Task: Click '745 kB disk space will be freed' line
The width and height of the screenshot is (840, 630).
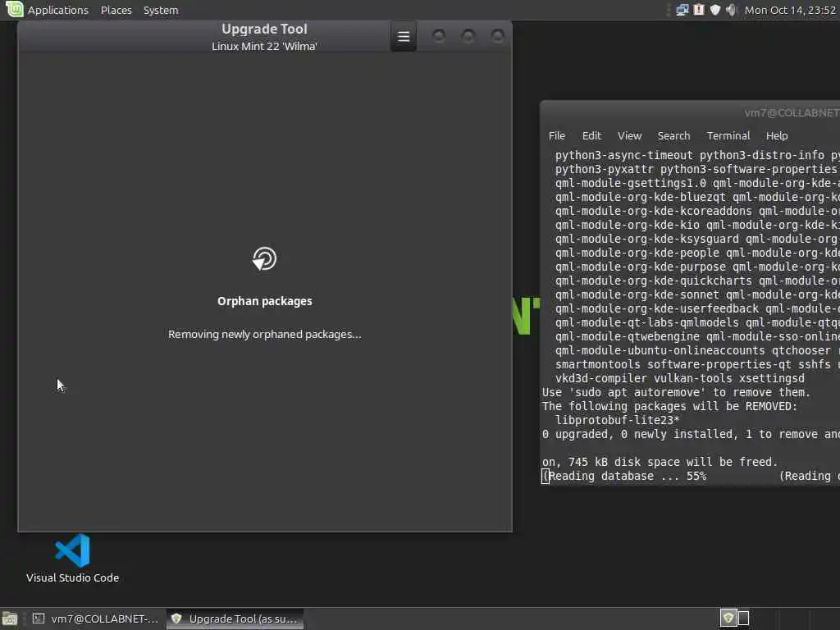Action: pyautogui.click(x=660, y=462)
